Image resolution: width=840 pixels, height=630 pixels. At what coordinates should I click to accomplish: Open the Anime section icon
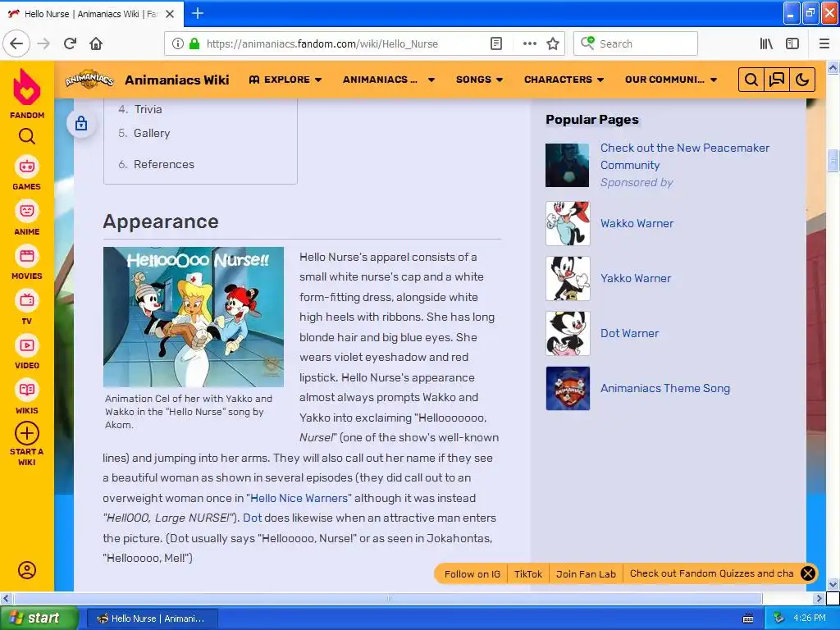click(x=27, y=211)
